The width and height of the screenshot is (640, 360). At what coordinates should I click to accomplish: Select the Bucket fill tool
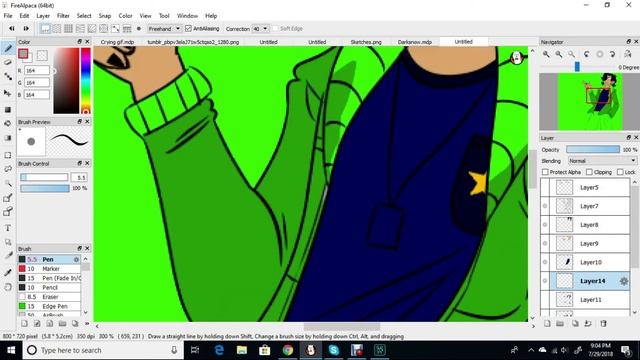8,124
